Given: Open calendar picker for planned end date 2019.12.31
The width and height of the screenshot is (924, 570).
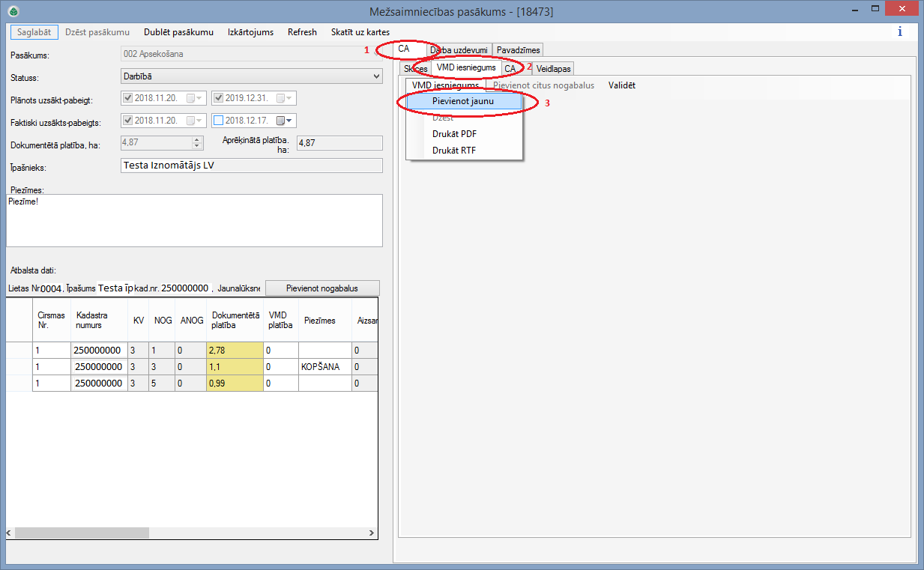Looking at the screenshot, I should point(284,98).
